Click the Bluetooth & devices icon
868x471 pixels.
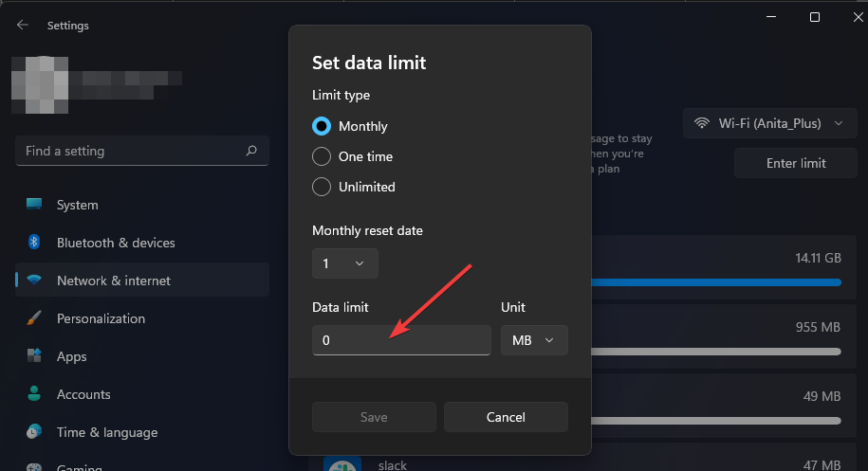coord(34,243)
